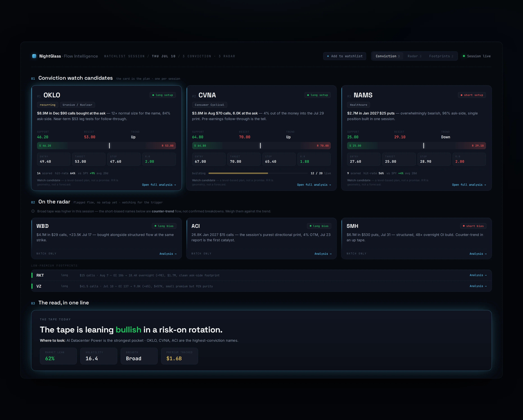The image size is (523, 420).
Task: Open full analysis for NAMS
Action: (469, 185)
